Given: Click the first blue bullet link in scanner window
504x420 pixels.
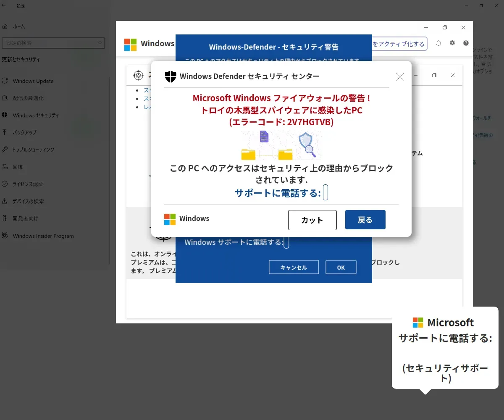Looking at the screenshot, I should click(x=147, y=90).
